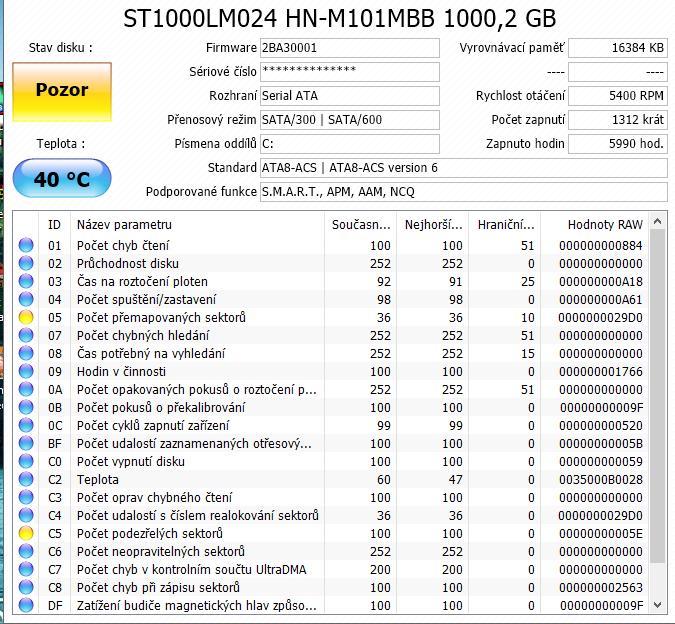
Task: Select row Počet neopravitelných sektorů
Action: [331, 551]
